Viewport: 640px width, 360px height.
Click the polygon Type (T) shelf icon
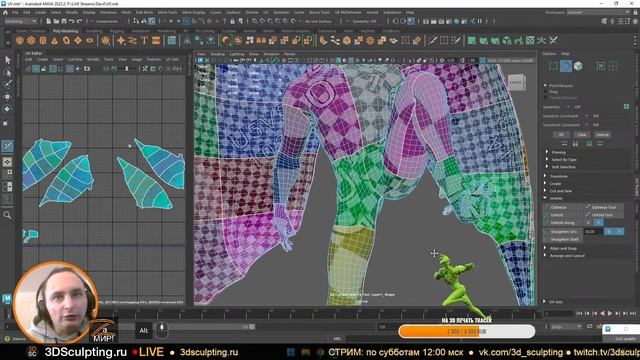(144, 40)
